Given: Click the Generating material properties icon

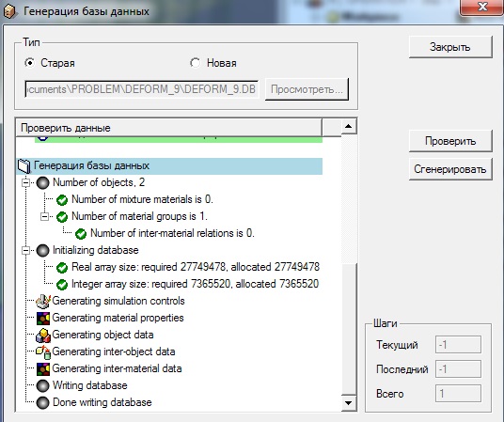Looking at the screenshot, I should click(x=43, y=319).
